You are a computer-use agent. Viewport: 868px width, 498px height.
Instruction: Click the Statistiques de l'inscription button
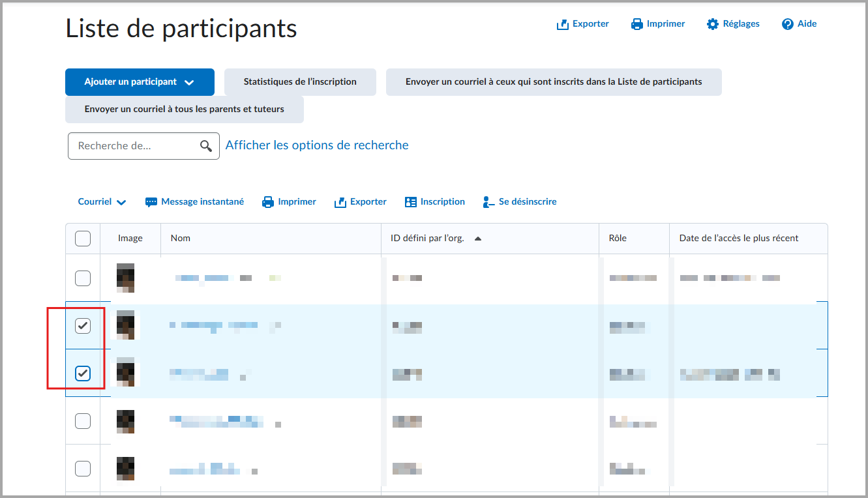(x=300, y=82)
